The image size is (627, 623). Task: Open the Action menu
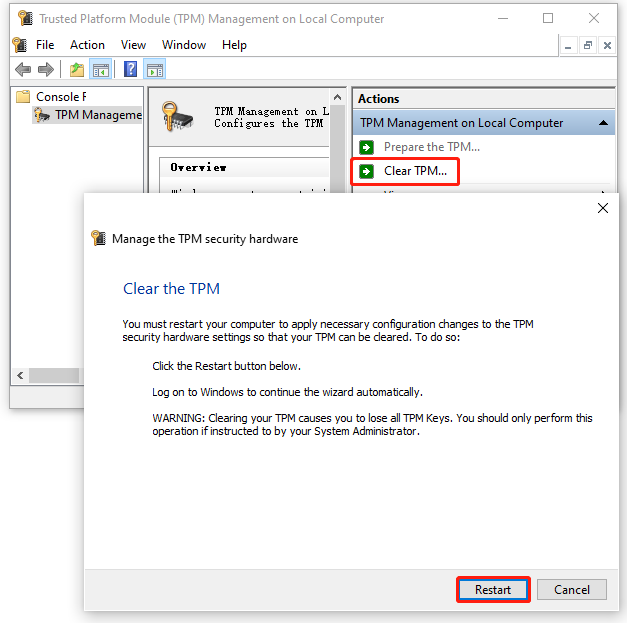pos(87,45)
